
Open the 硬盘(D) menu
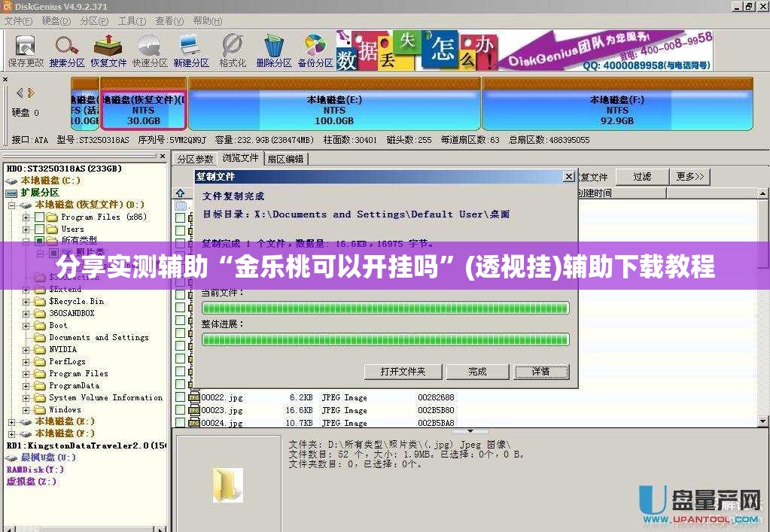56,21
